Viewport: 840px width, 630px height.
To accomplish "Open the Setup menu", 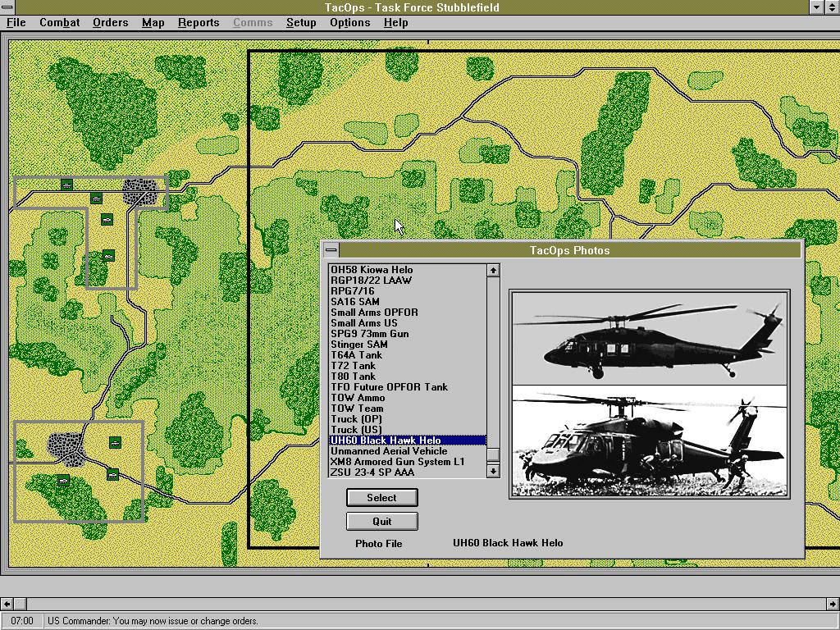I will pos(300,22).
